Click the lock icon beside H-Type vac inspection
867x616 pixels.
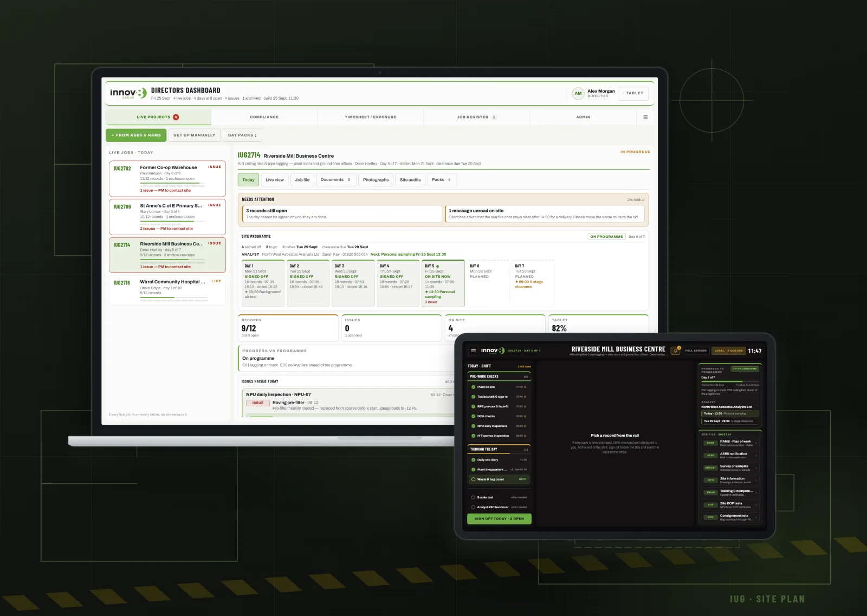pos(525,436)
